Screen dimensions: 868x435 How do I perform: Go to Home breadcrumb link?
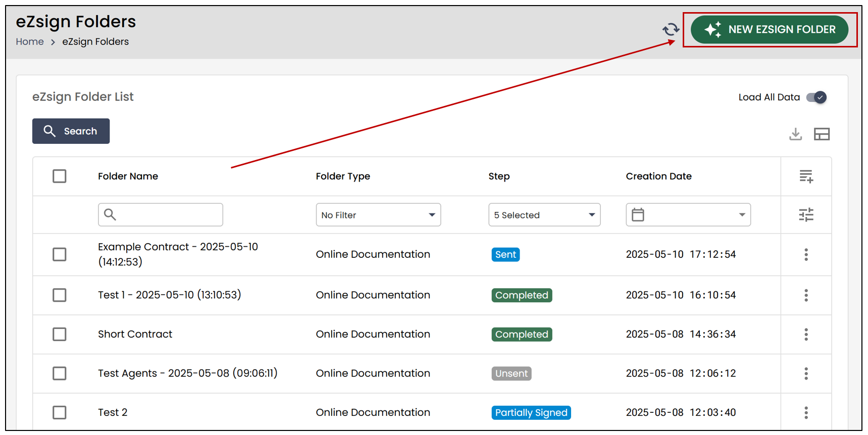(30, 42)
